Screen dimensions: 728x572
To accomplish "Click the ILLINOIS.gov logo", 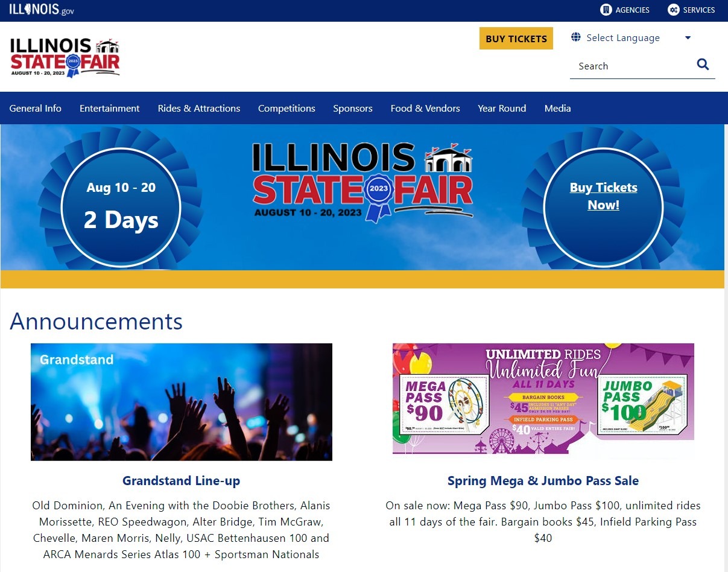I will (x=42, y=10).
